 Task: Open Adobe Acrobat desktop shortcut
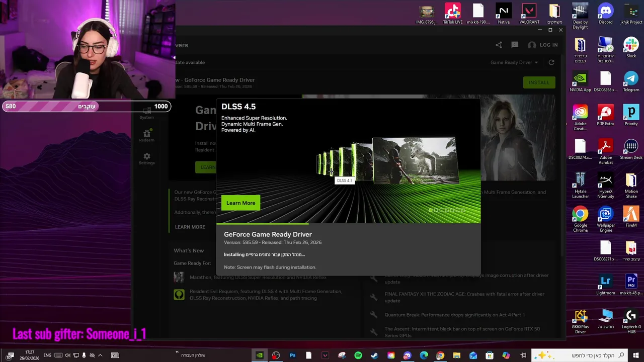tap(606, 151)
